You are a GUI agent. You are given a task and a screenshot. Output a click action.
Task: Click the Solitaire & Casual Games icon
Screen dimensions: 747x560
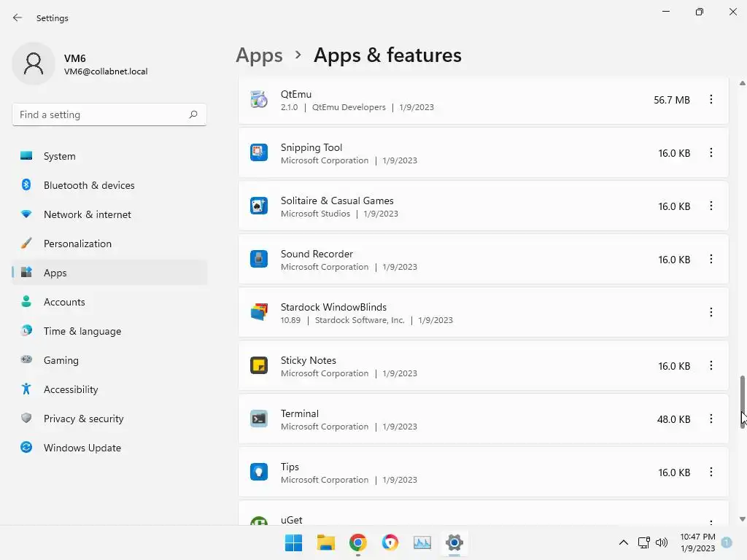(259, 206)
